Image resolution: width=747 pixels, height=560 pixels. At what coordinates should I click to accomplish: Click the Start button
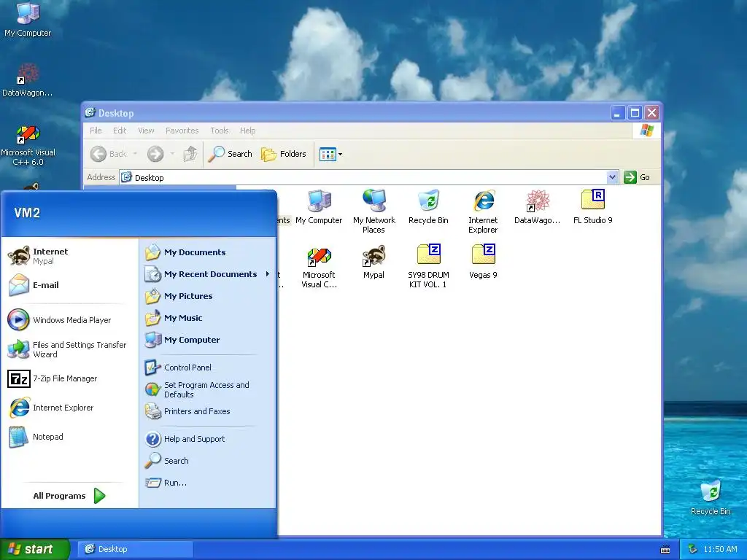pyautogui.click(x=34, y=549)
